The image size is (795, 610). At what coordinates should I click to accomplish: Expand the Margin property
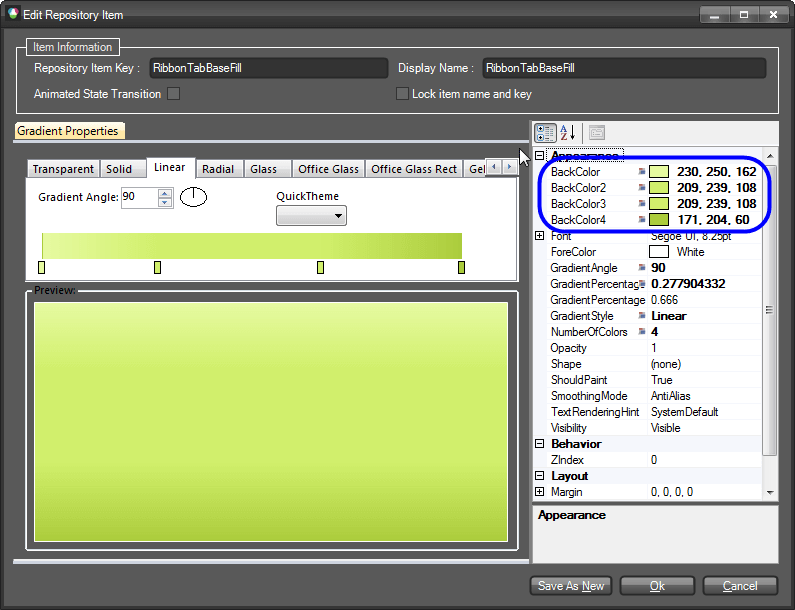coord(539,492)
